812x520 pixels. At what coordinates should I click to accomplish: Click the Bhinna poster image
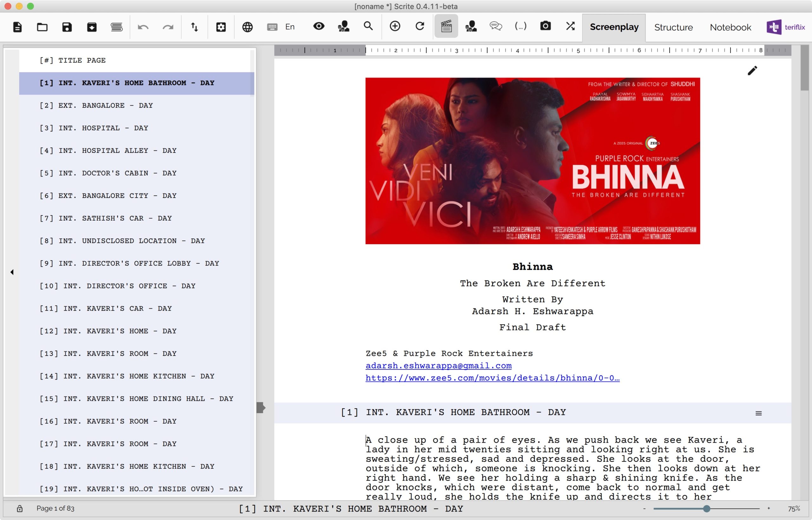(533, 161)
